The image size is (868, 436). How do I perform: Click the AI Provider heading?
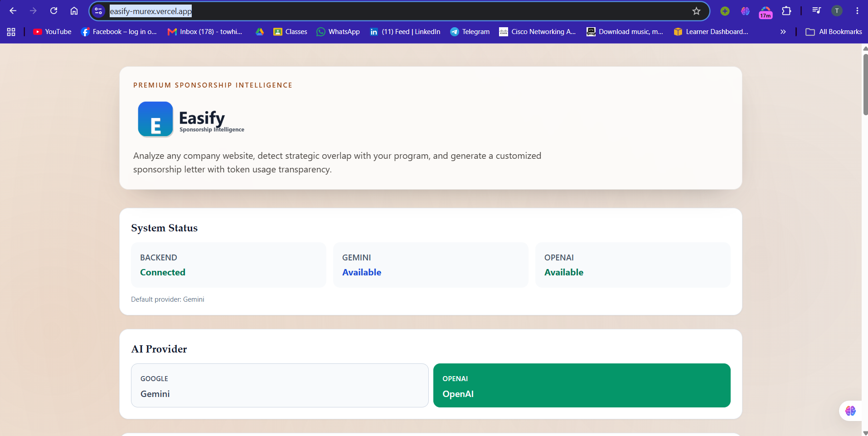pos(159,349)
